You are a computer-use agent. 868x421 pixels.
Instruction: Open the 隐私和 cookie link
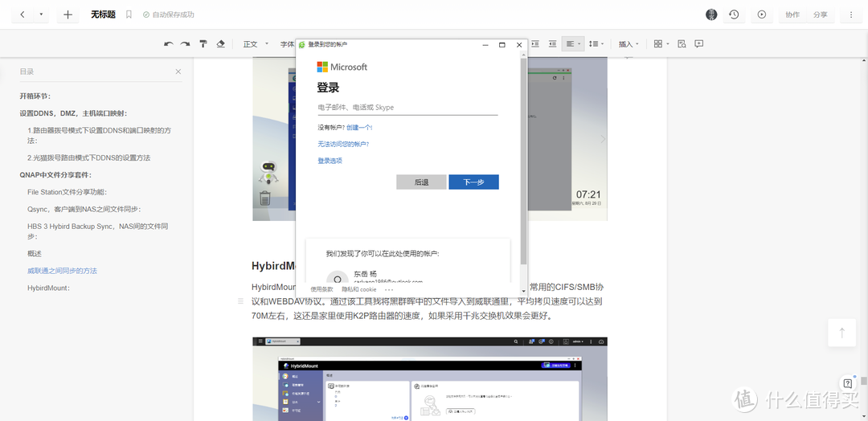pyautogui.click(x=358, y=289)
